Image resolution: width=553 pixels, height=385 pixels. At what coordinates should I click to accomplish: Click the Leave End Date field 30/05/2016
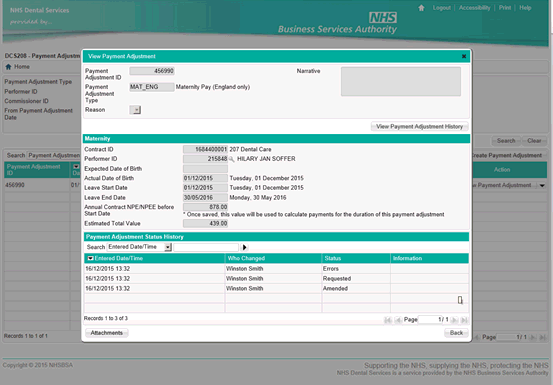pos(205,198)
